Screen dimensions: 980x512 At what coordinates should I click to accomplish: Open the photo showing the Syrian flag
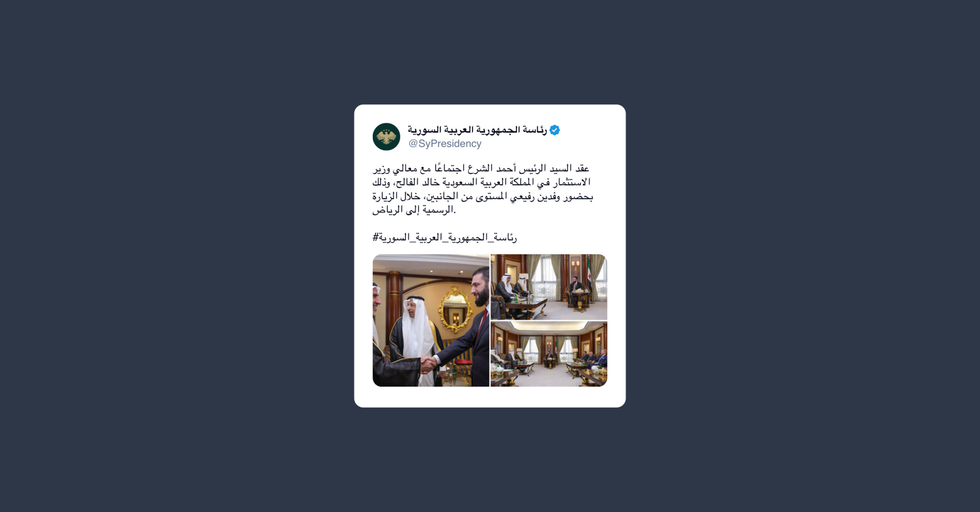[x=549, y=287]
